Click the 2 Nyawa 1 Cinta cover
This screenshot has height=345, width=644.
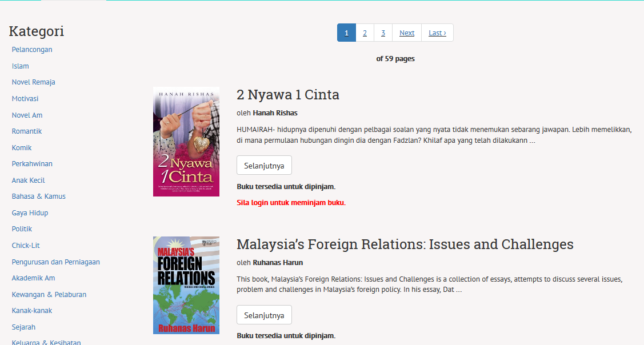(186, 142)
